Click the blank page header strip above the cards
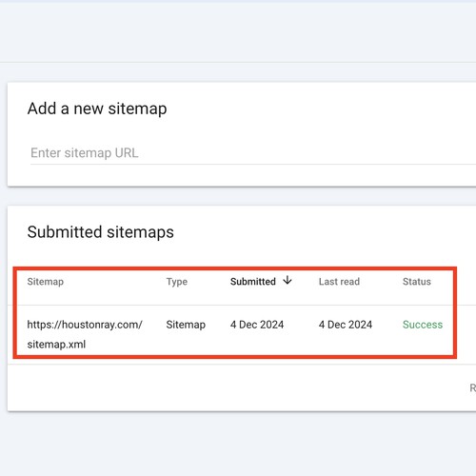Viewport: 476px width, 476px height. pyautogui.click(x=238, y=31)
